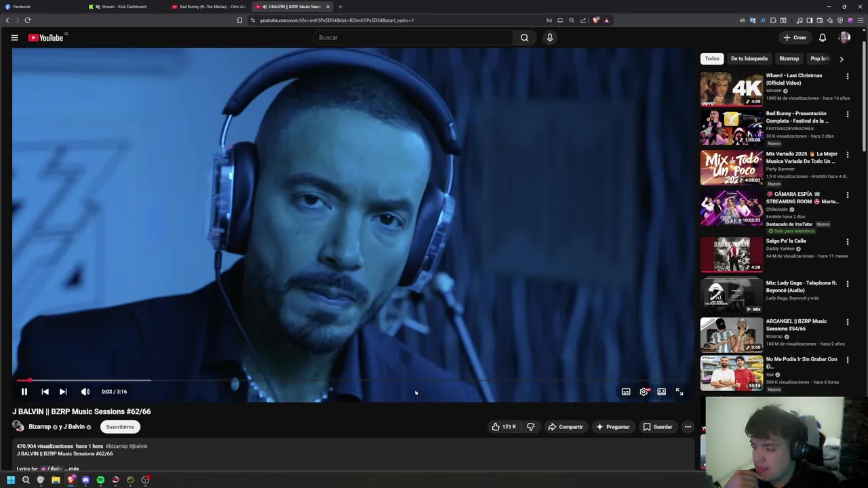Open options for Salgo Pa' la Calle
868x488 pixels.
tap(847, 242)
